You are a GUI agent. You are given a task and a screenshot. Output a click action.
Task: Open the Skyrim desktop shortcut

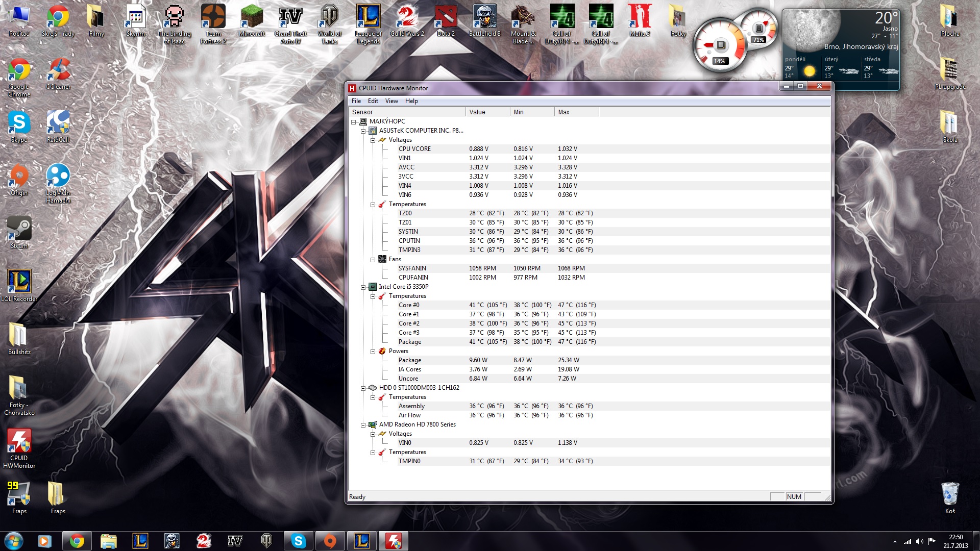136,21
